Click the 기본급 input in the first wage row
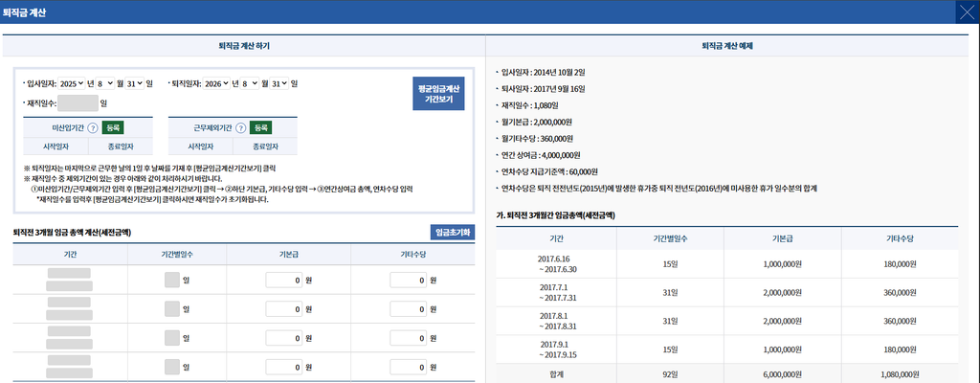 tap(284, 281)
